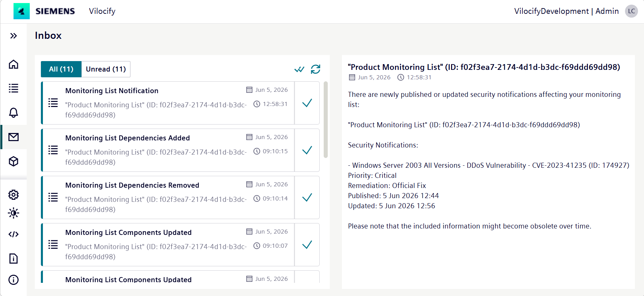Viewport: 644px width, 296px height.
Task: Open the API code brackets icon
Action: (14, 234)
